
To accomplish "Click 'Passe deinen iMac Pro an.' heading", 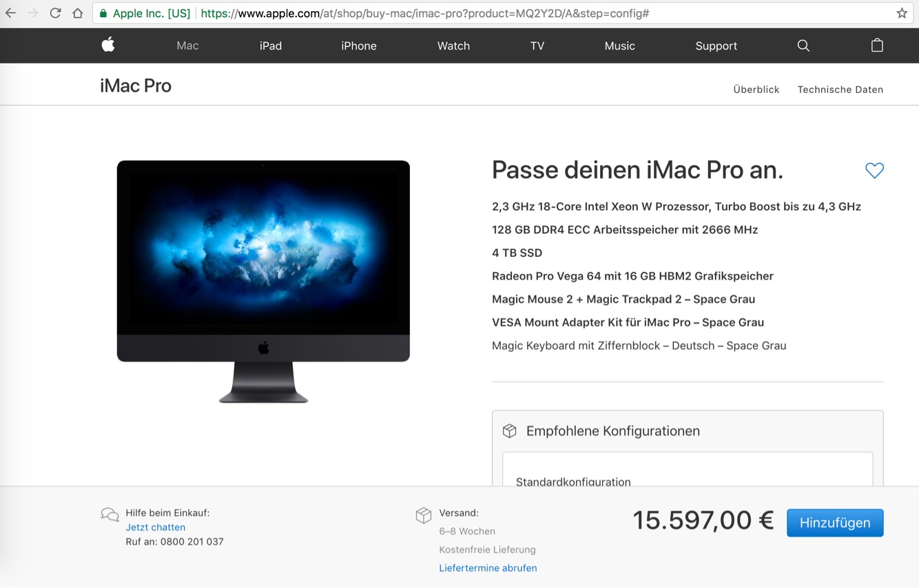I will pos(637,169).
